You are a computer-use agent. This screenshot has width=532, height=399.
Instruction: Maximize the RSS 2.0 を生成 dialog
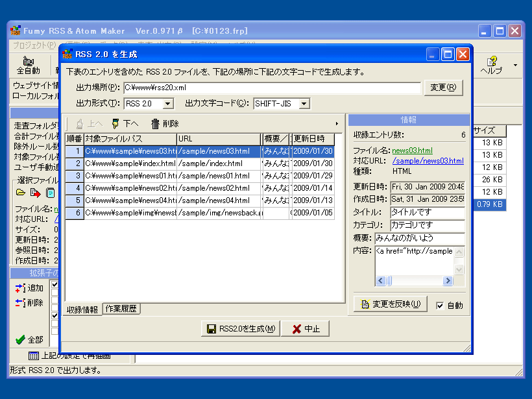coord(448,54)
